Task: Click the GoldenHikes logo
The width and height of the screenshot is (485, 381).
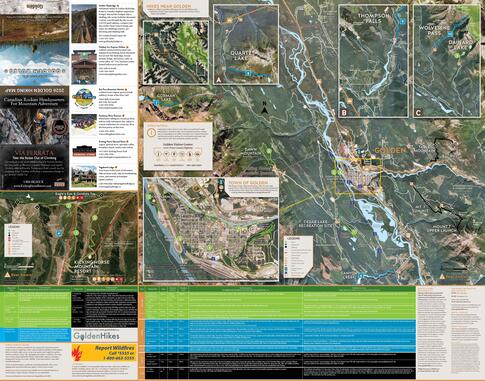Action: [x=96, y=336]
